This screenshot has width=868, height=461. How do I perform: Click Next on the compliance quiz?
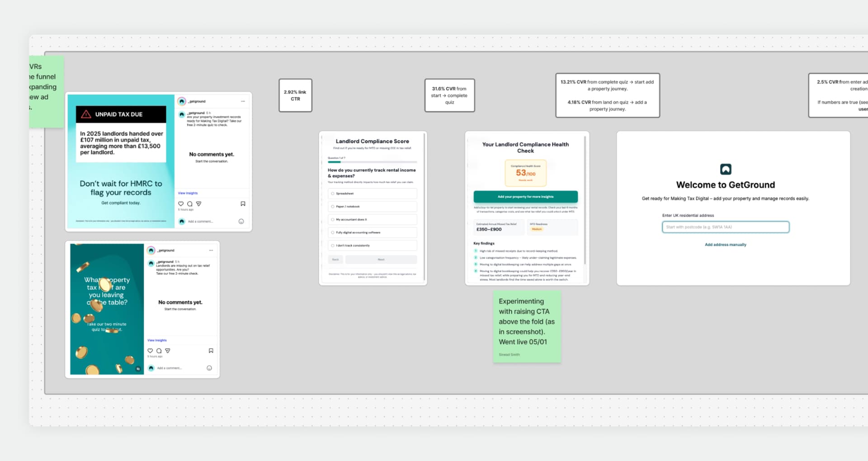coord(381,259)
